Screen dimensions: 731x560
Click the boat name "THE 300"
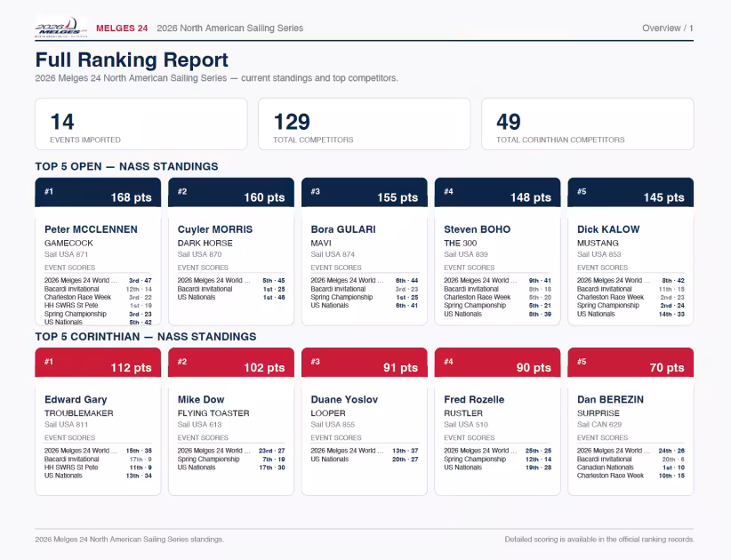click(460, 243)
